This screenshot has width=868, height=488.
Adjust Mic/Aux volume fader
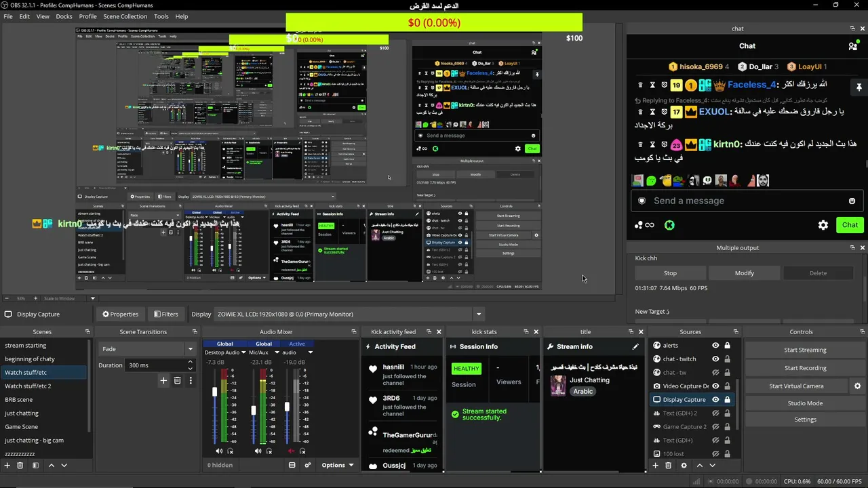[254, 410]
